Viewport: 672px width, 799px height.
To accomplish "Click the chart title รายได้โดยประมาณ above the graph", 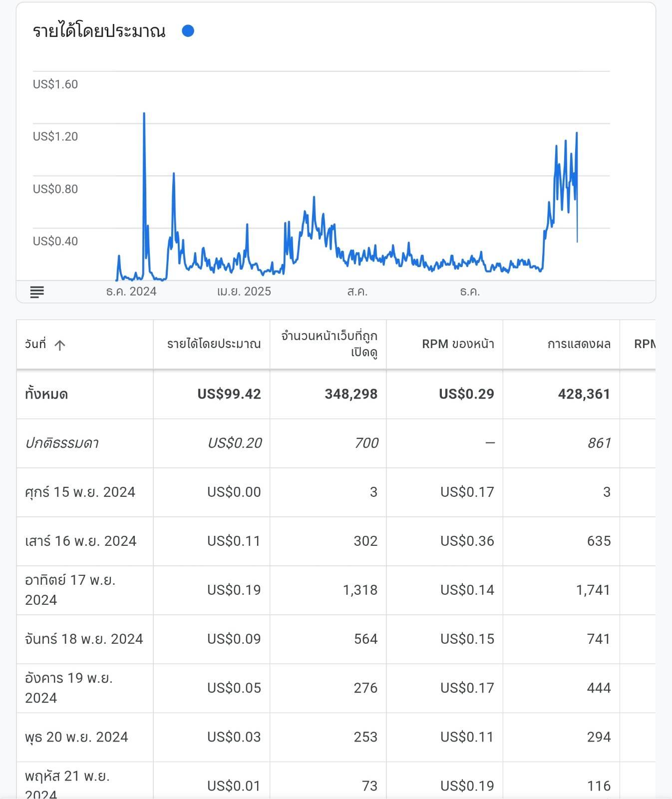I will (99, 31).
